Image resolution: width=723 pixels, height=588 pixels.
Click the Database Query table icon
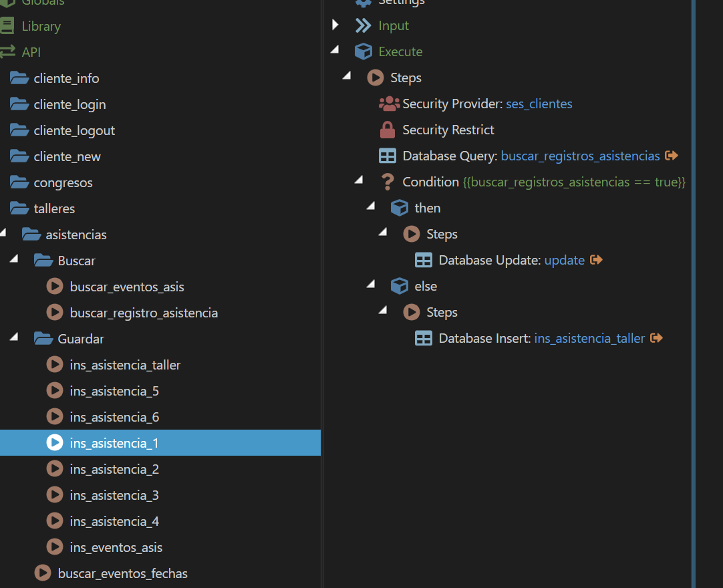pyautogui.click(x=388, y=156)
